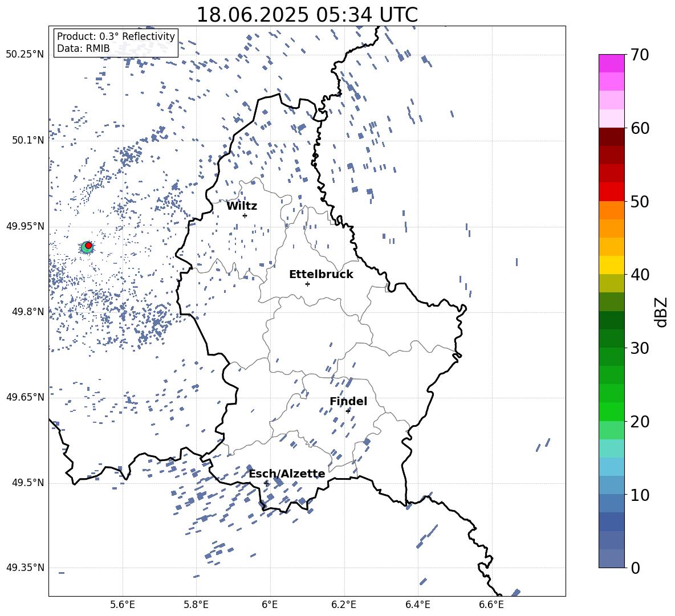This screenshot has width=675, height=616.
Task: Click the colorbar tick label 60
Action: click(640, 128)
